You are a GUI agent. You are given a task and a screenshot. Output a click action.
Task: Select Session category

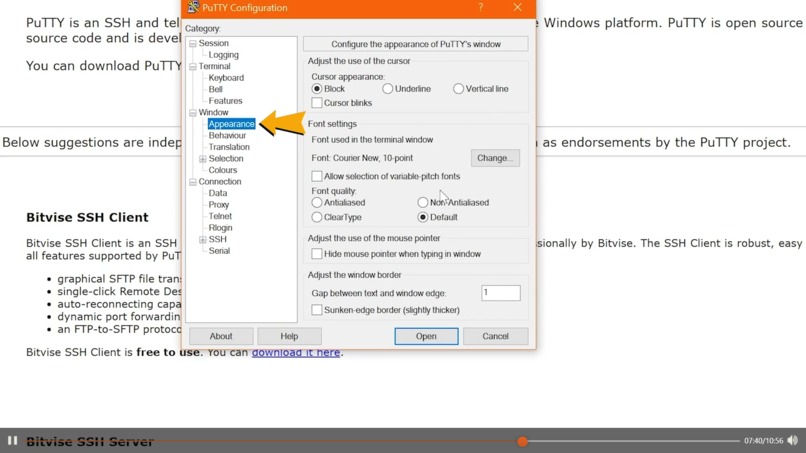(x=213, y=43)
